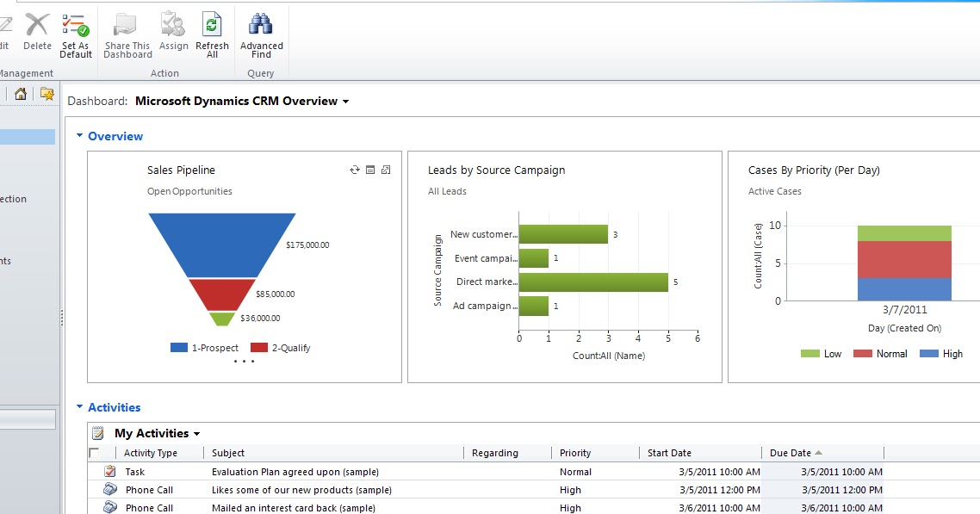Sort by Priority column header
Image resolution: width=980 pixels, height=514 pixels.
(575, 453)
